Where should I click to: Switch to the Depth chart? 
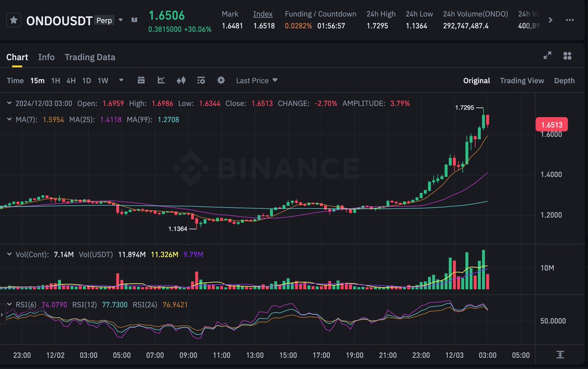[x=564, y=80]
